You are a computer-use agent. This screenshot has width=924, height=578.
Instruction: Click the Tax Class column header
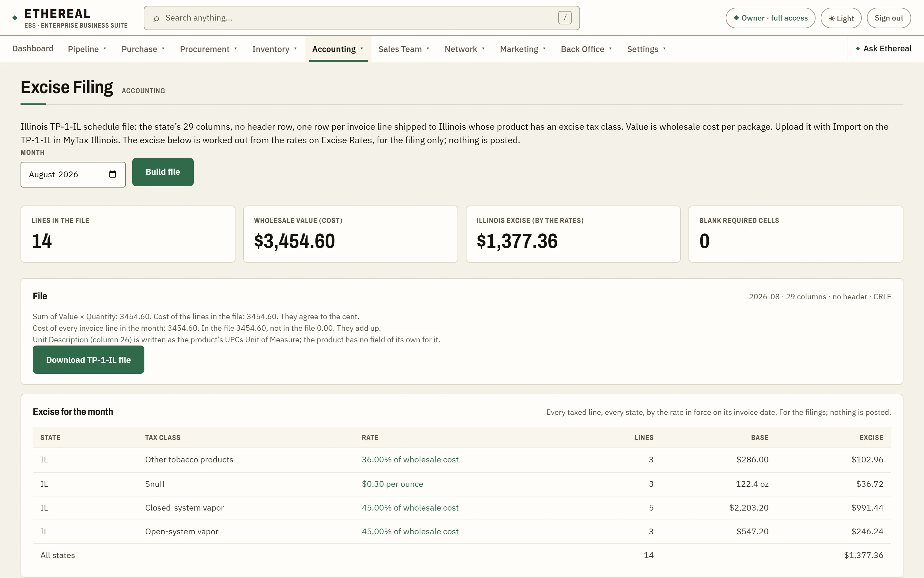tap(163, 437)
